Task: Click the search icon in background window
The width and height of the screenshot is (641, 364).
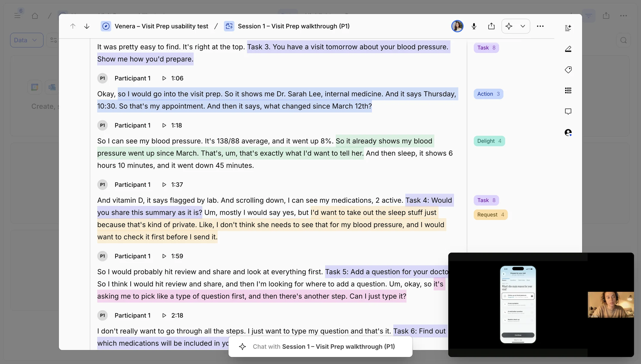Action: pyautogui.click(x=623, y=40)
